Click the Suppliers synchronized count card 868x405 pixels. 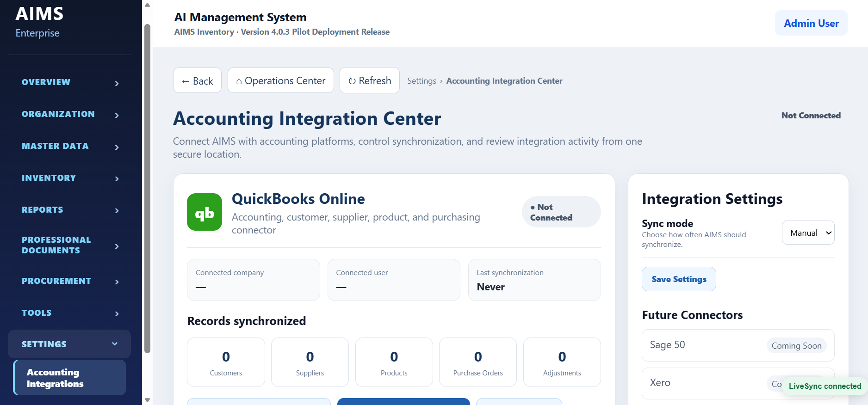pos(310,362)
